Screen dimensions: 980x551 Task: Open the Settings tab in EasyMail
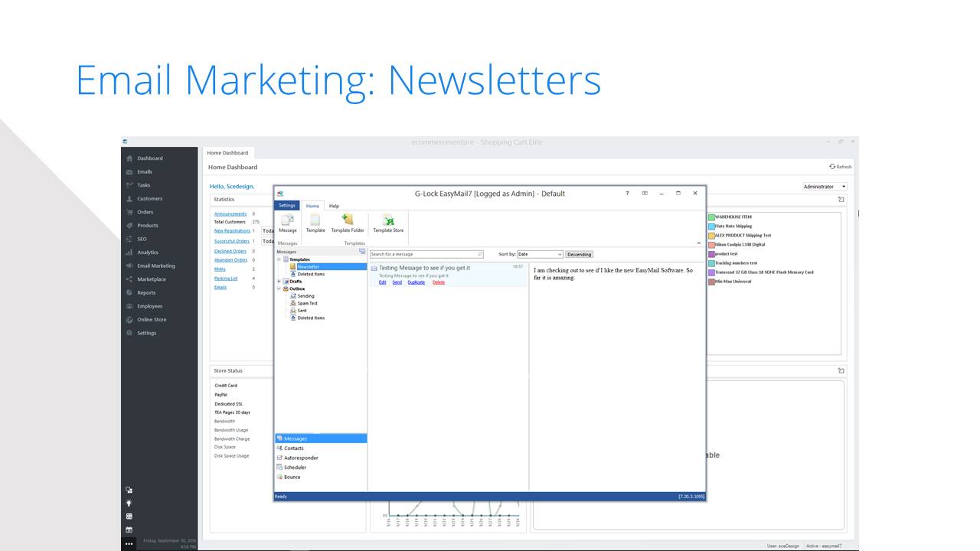[287, 205]
